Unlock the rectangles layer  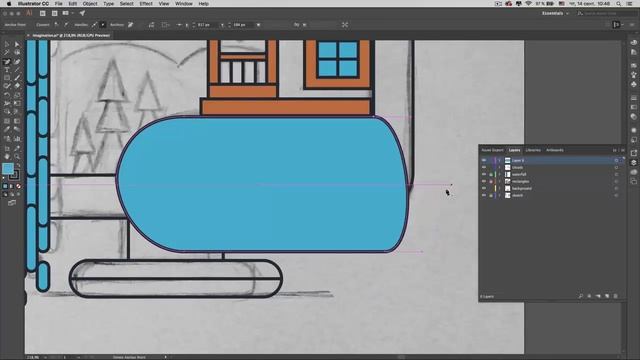click(491, 181)
